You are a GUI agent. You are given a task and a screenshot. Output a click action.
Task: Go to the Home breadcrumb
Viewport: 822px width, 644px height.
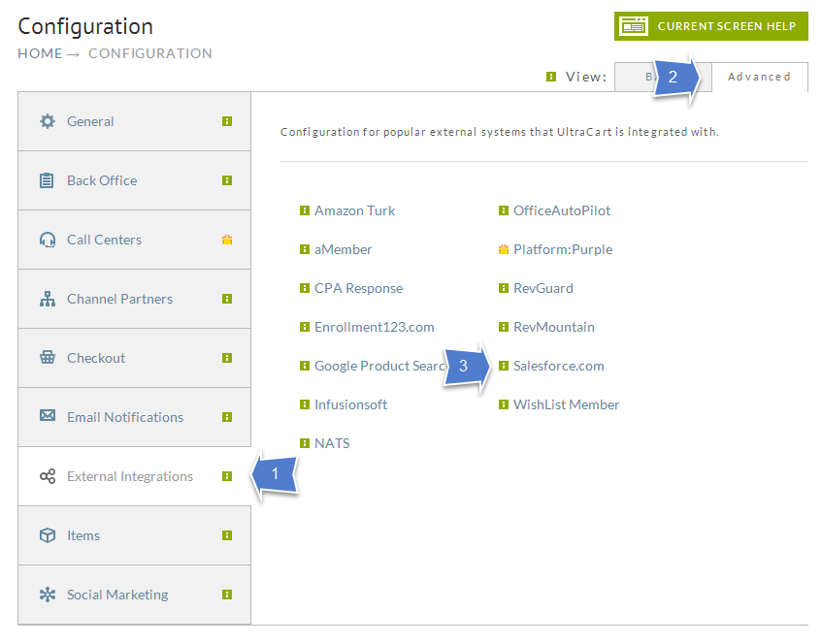[40, 53]
